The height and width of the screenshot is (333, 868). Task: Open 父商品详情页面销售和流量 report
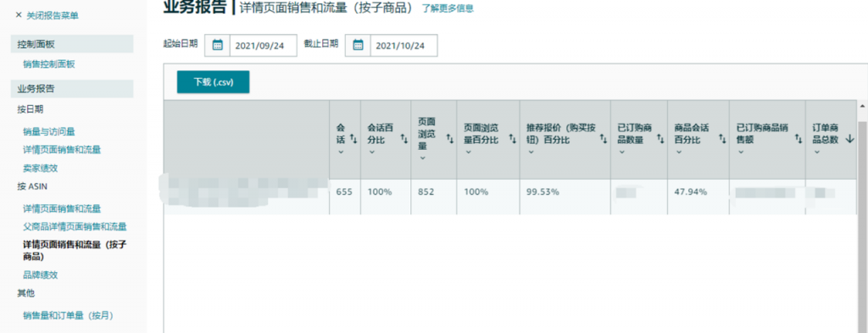[x=75, y=227]
